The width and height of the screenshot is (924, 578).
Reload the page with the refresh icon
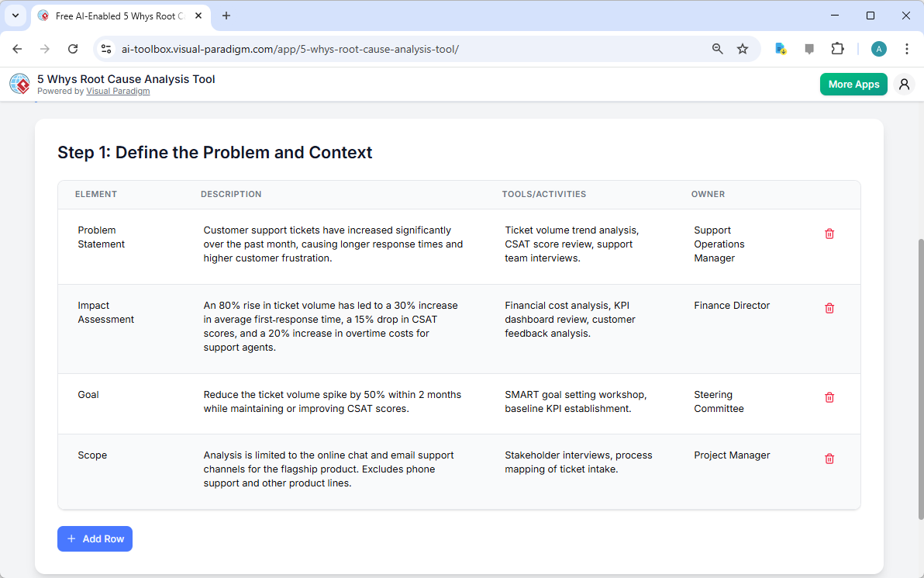[73, 48]
